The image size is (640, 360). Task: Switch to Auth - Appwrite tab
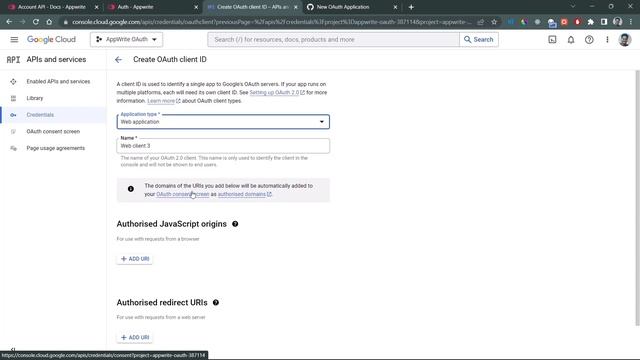coord(135,7)
